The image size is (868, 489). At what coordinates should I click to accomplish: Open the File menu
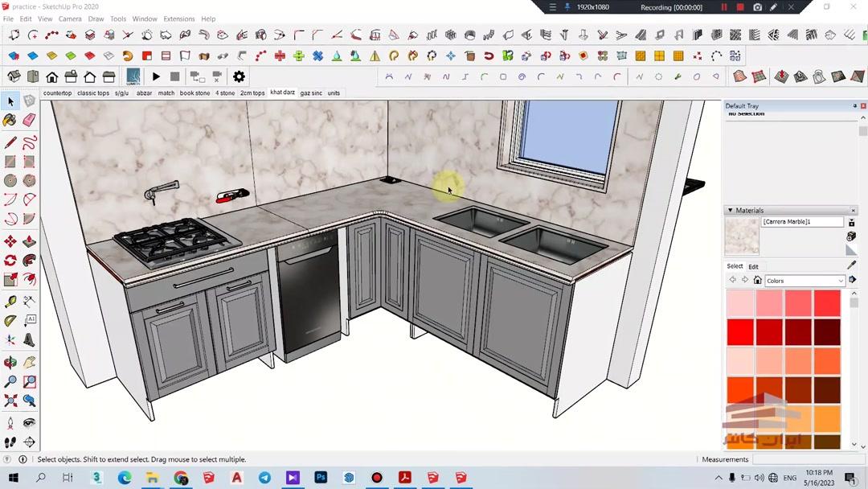pos(8,18)
